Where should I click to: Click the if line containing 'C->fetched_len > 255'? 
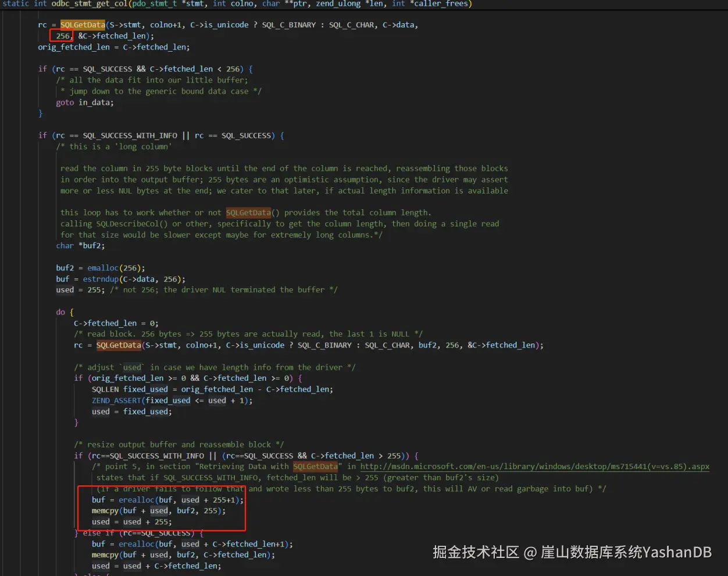(246, 456)
